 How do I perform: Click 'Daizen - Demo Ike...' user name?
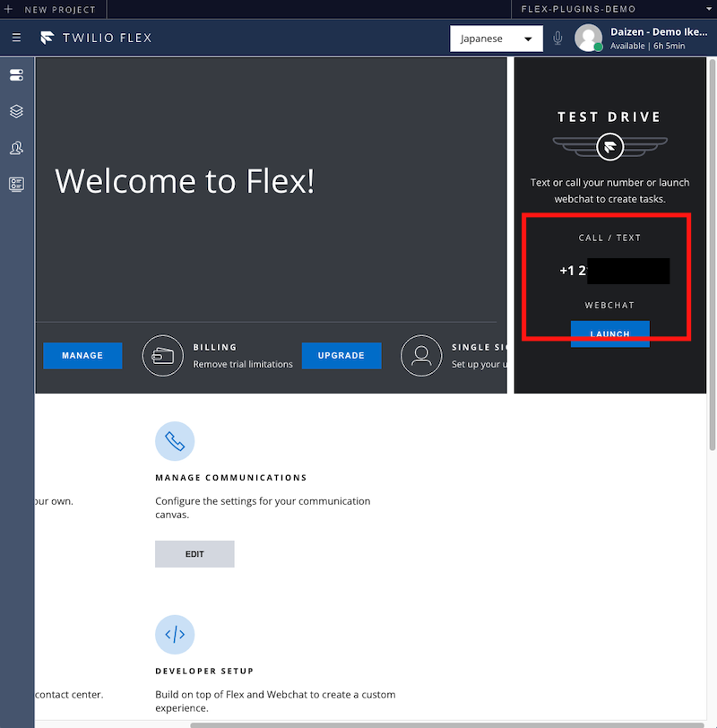pyautogui.click(x=659, y=31)
